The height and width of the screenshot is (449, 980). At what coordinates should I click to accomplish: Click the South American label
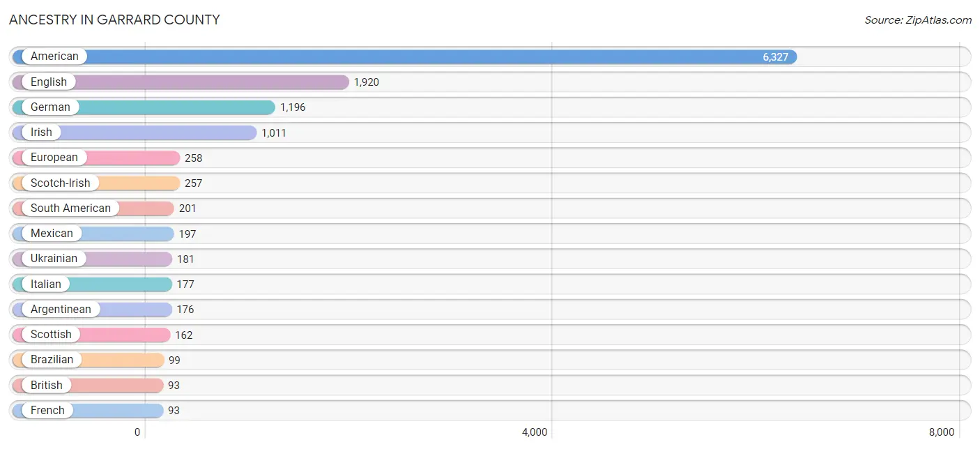(x=70, y=208)
